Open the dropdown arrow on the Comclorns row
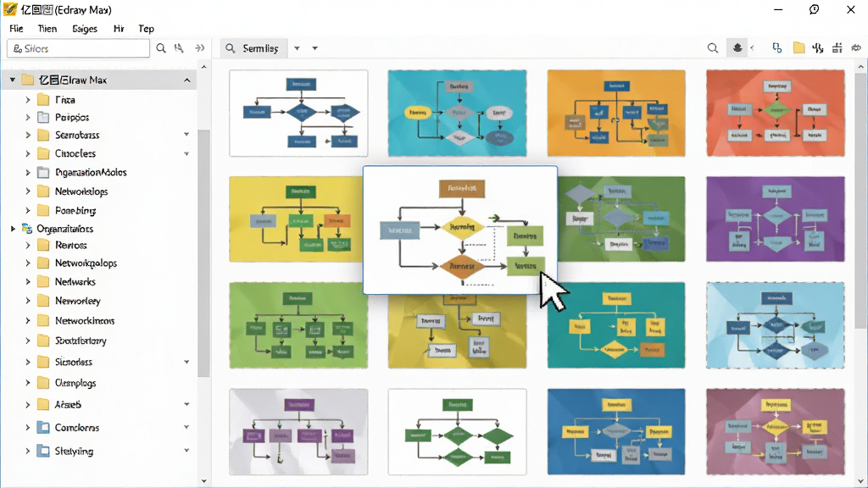The height and width of the screenshot is (488, 868). [x=186, y=427]
